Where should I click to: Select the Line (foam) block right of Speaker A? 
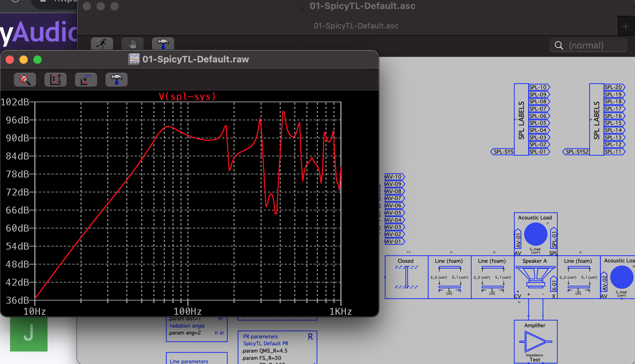coord(578,277)
